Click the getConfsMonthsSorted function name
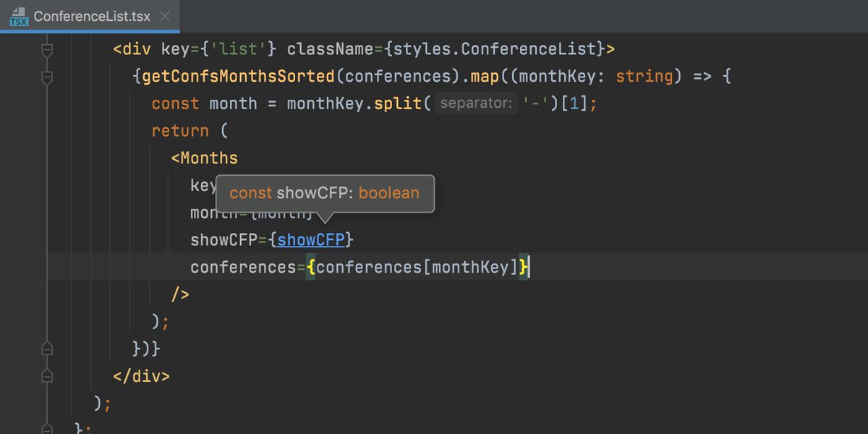Screen dimensions: 868x434 click(x=239, y=76)
